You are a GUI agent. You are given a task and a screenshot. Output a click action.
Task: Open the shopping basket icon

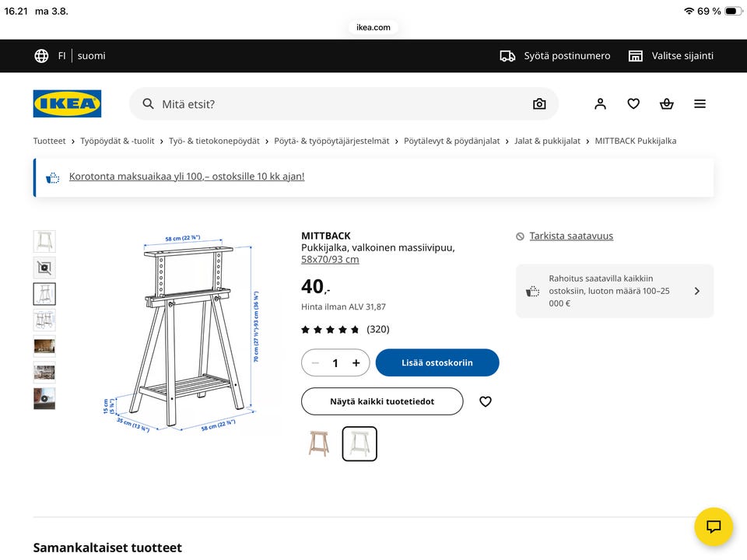pos(667,103)
